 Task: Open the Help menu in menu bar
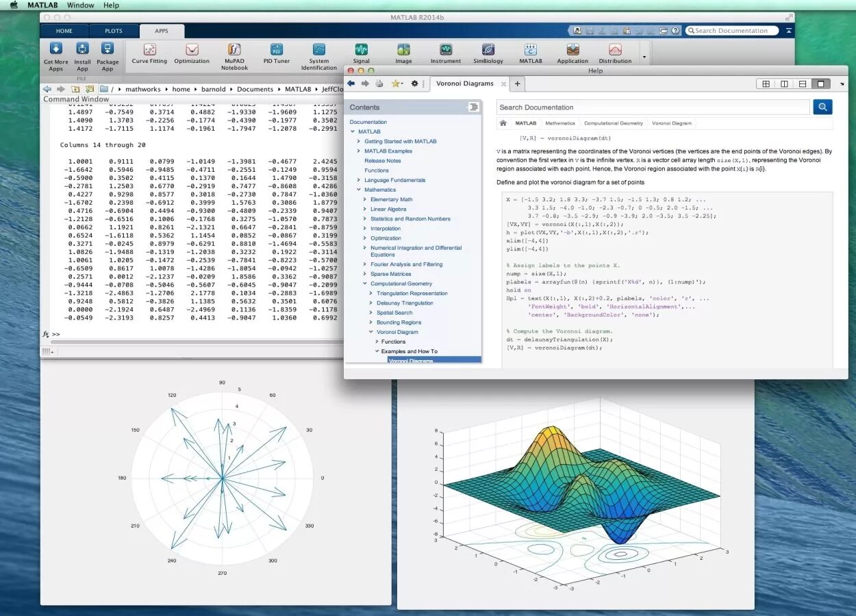click(x=111, y=5)
